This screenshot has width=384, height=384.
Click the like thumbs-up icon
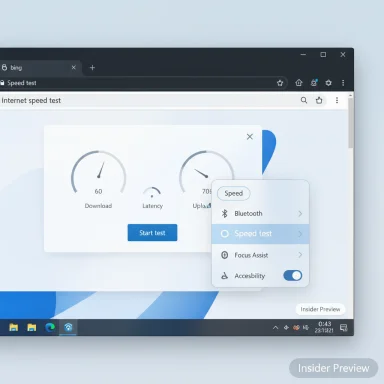319,100
